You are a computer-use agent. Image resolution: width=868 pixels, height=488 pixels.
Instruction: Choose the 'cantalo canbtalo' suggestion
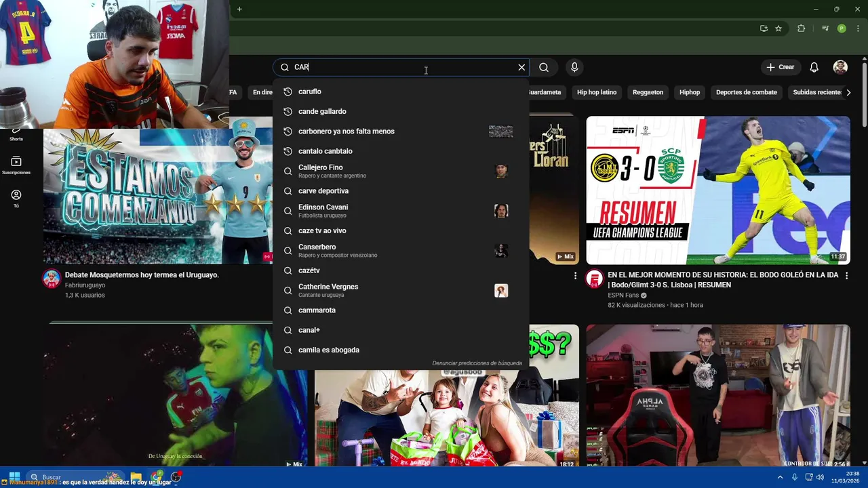coord(401,151)
